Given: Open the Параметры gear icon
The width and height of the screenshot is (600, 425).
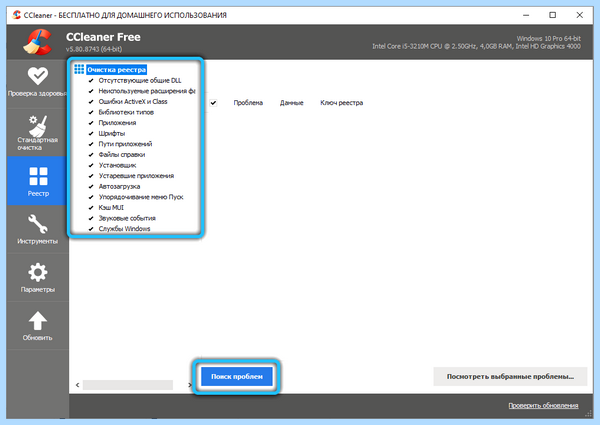Looking at the screenshot, I should point(38,272).
